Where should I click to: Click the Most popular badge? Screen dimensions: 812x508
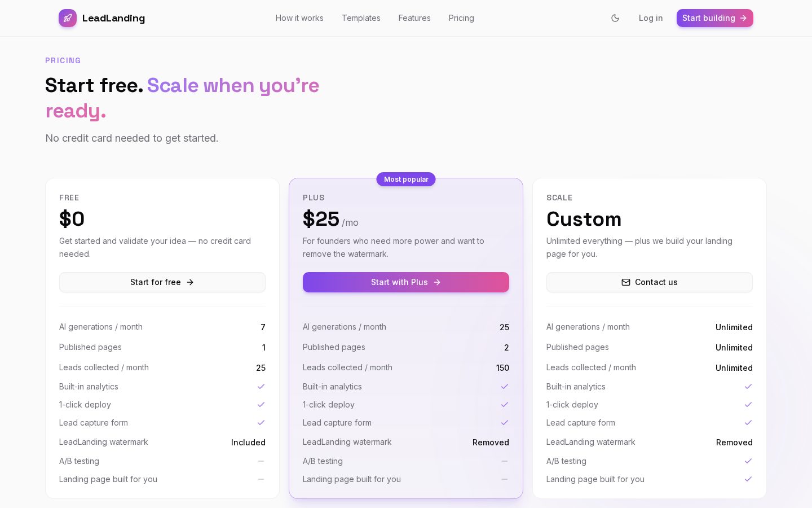pos(406,179)
